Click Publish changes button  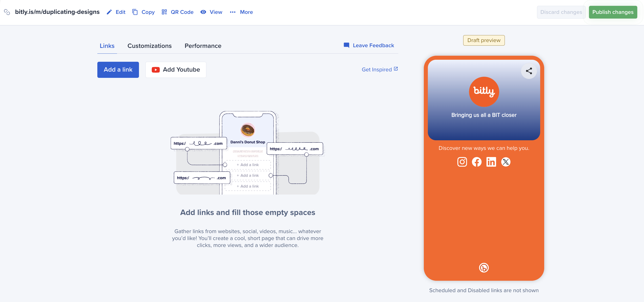click(x=613, y=12)
